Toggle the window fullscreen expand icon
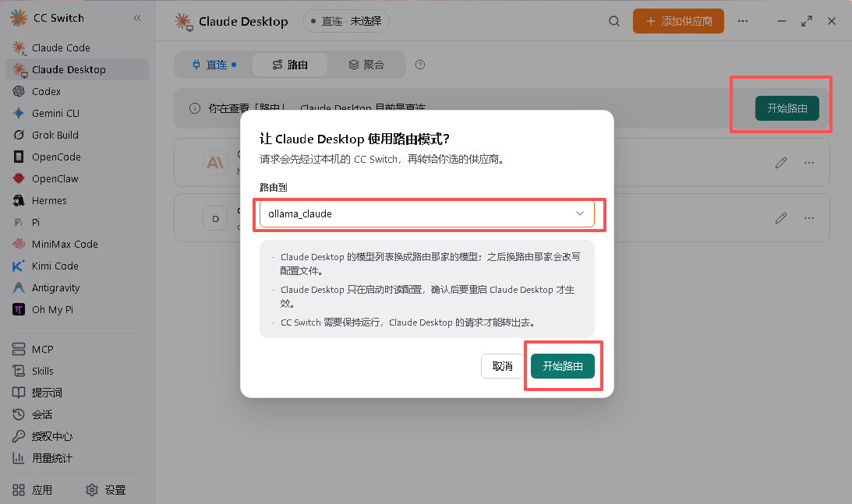Viewport: 852px width, 504px height. pos(807,21)
